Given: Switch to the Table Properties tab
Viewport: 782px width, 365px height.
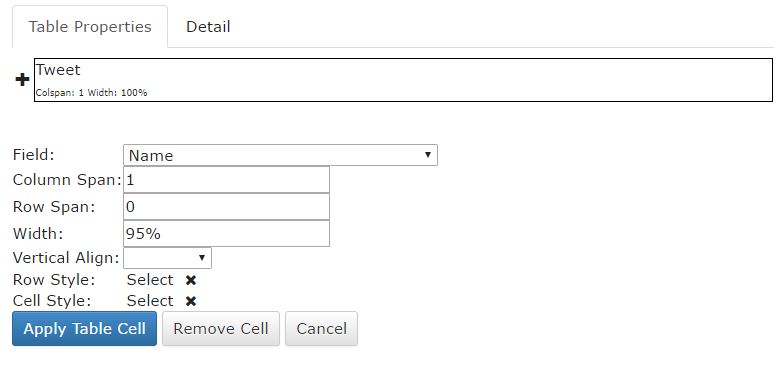Looking at the screenshot, I should [90, 26].
